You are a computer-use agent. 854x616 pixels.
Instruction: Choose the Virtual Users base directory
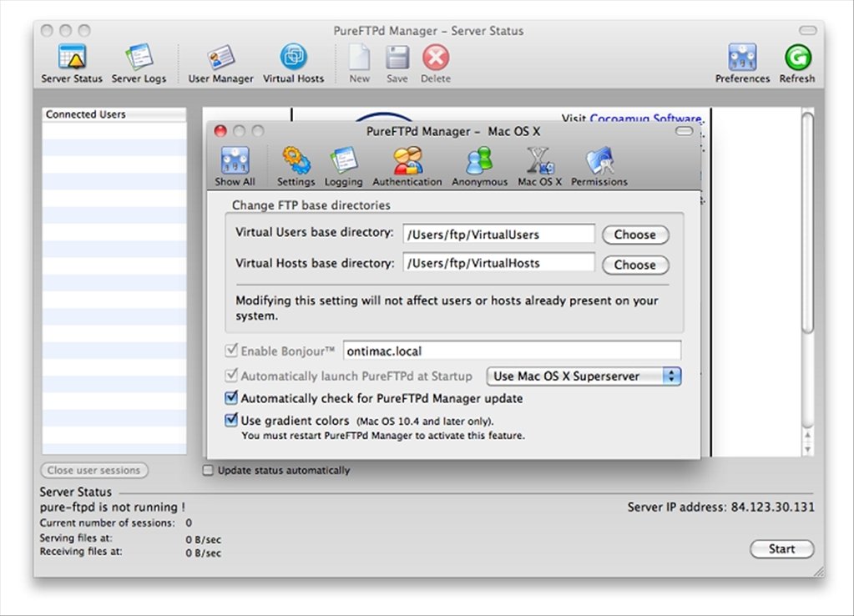tap(635, 235)
